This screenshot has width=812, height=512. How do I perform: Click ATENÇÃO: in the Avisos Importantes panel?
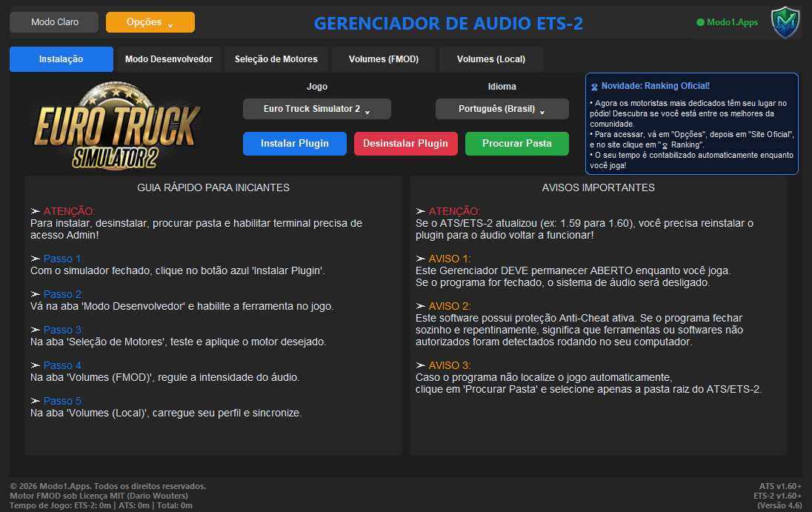coord(455,211)
